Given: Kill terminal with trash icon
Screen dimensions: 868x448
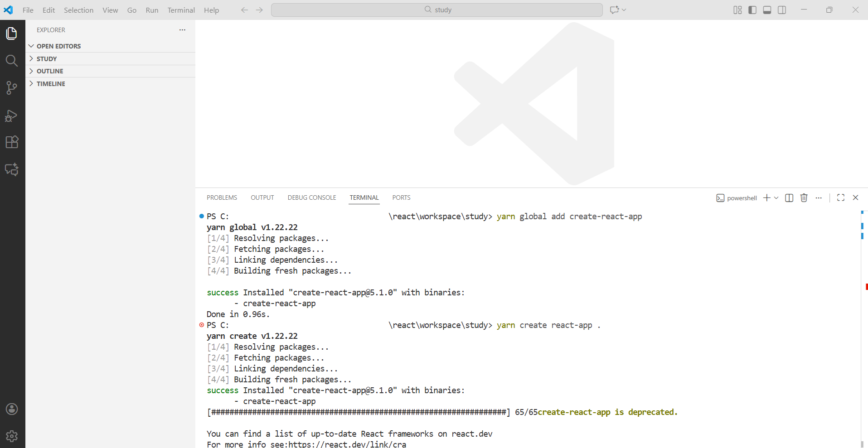Looking at the screenshot, I should [x=804, y=198].
